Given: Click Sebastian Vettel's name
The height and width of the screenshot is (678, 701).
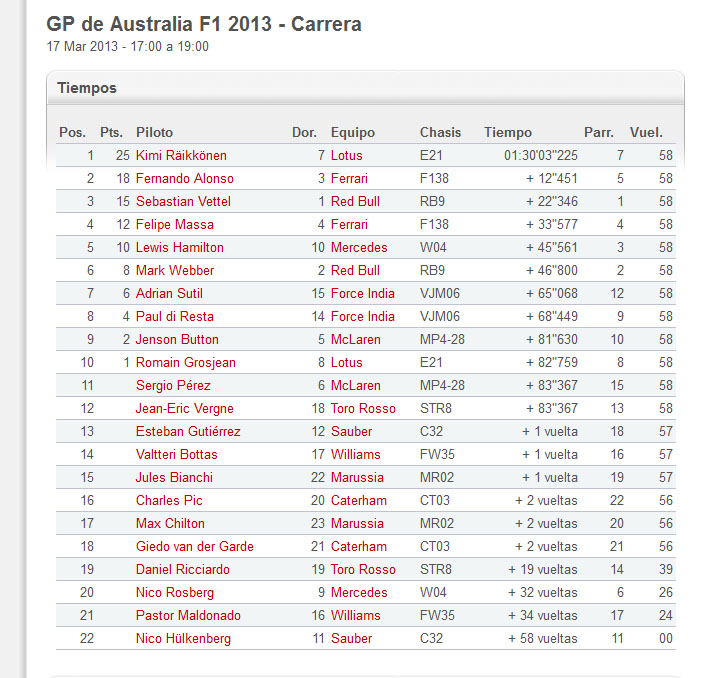Looking at the screenshot, I should pyautogui.click(x=183, y=202).
